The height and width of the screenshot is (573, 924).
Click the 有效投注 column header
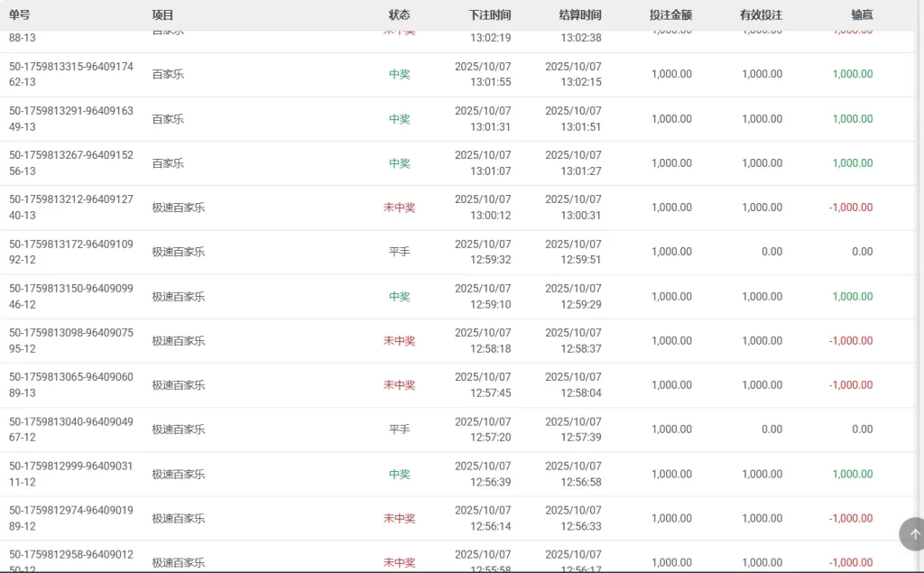coord(761,14)
